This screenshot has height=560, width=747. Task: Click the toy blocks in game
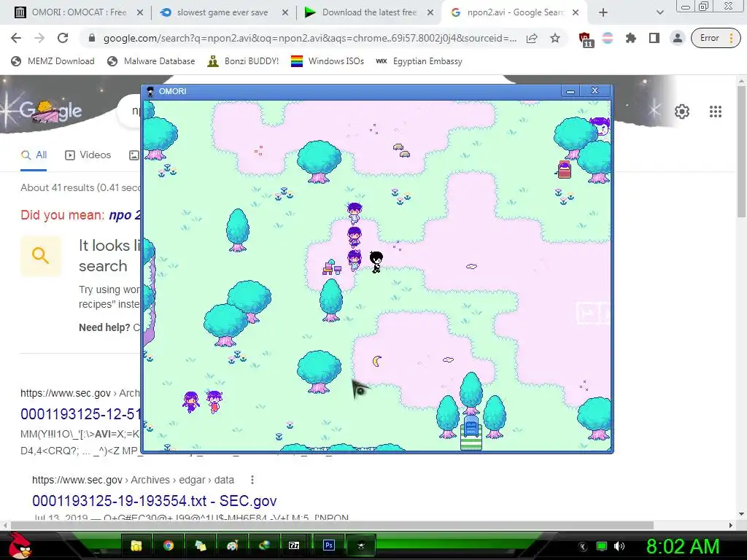[332, 268]
